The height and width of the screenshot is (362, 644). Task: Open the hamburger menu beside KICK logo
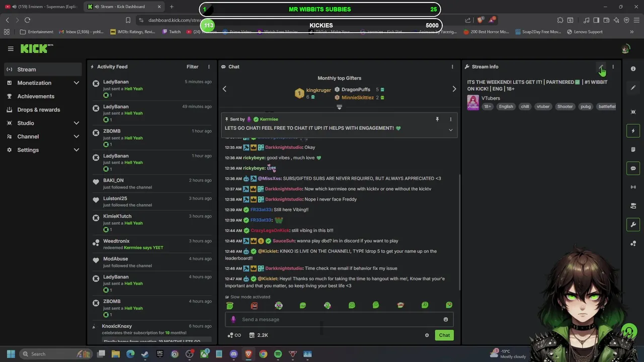(11, 49)
